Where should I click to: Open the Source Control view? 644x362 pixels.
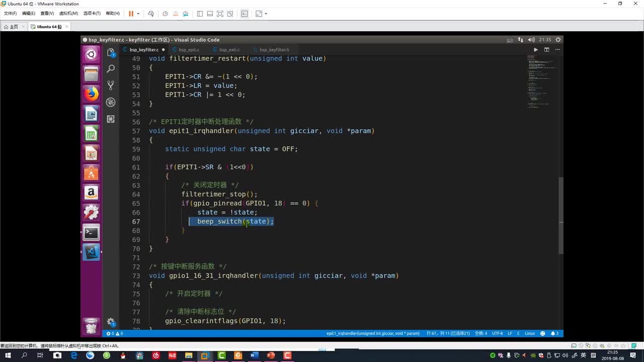click(111, 85)
